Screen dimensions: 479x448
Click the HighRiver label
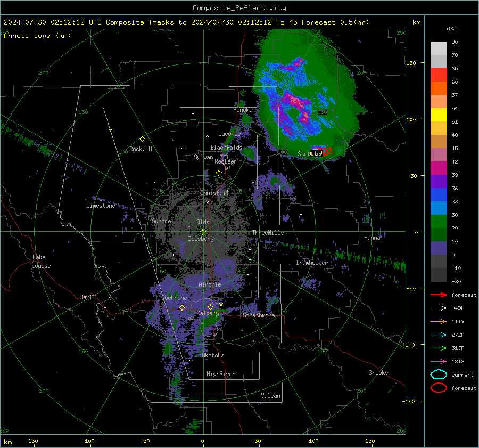click(x=221, y=374)
